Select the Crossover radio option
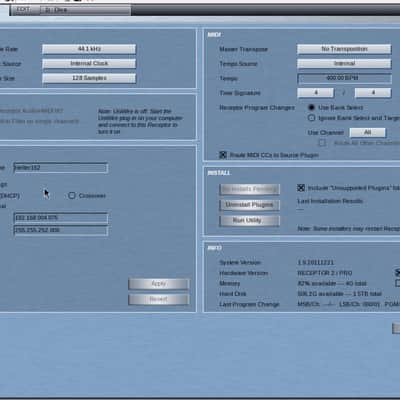Screen dimensions: 400x400 coord(72,195)
